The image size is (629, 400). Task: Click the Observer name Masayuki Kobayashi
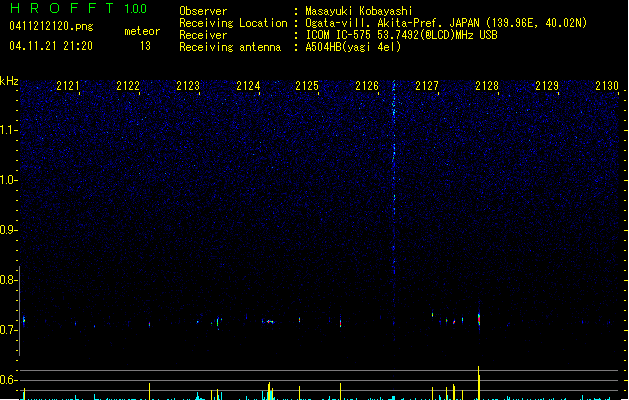coord(359,11)
